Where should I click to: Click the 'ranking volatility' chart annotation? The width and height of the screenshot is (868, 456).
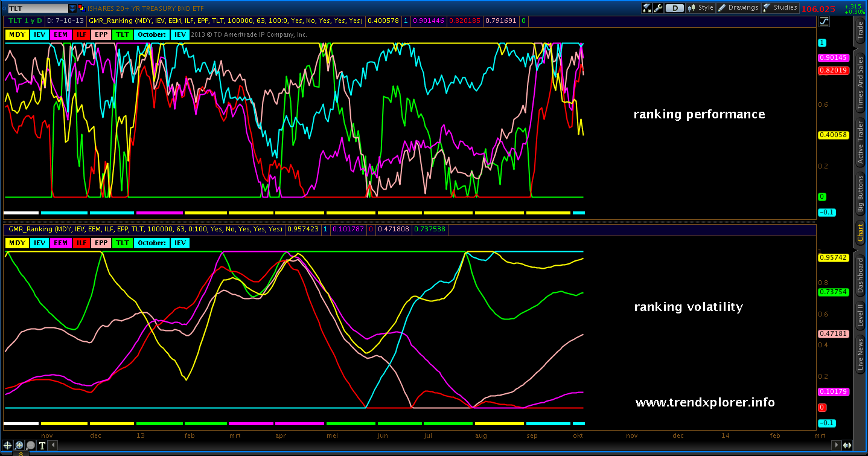pyautogui.click(x=688, y=307)
